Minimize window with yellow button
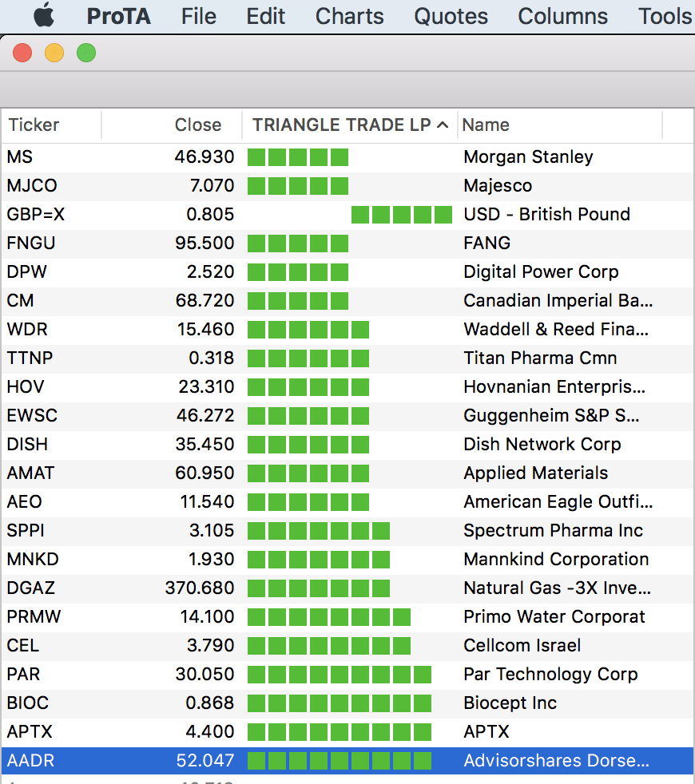The image size is (695, 784). click(54, 53)
